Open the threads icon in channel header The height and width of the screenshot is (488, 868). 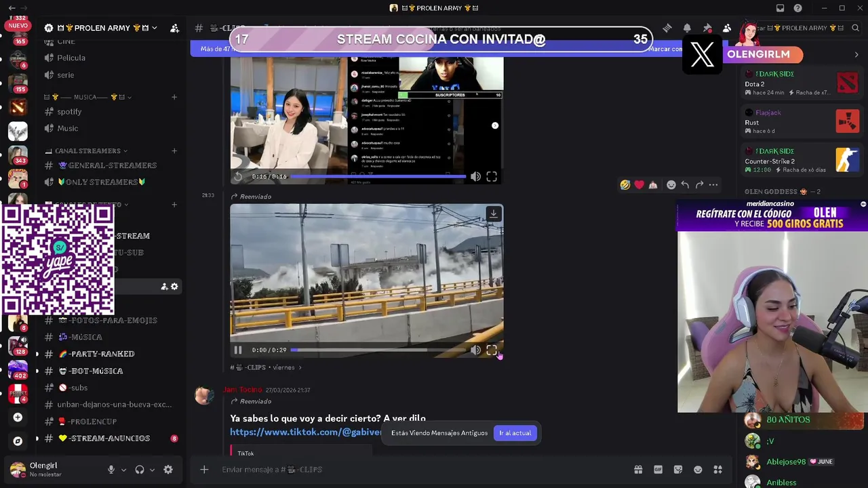[x=667, y=28]
